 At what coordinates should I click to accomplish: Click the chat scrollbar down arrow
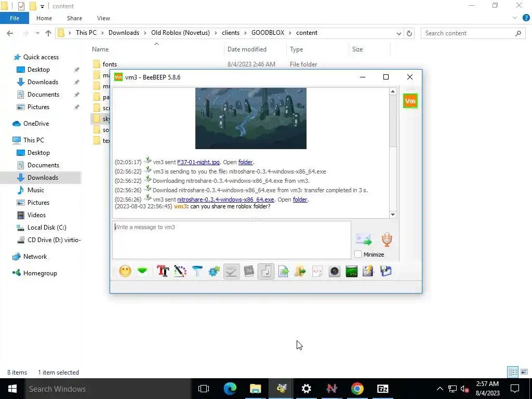point(393,215)
